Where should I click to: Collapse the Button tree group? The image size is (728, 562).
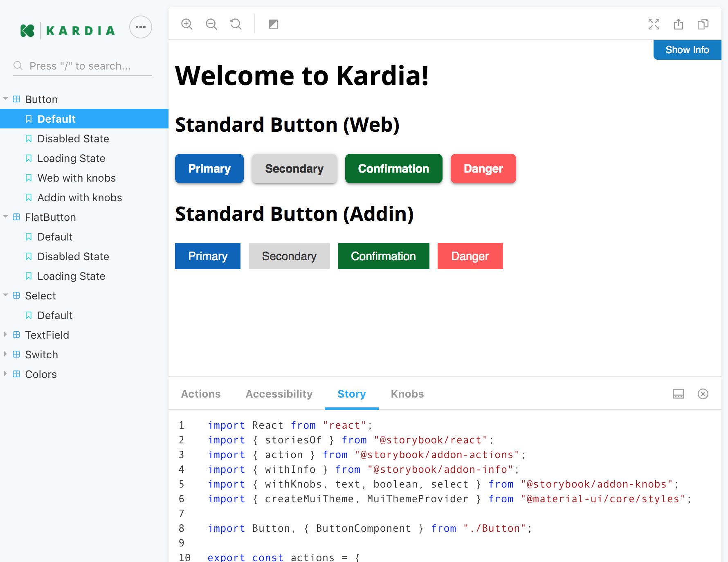(6, 99)
